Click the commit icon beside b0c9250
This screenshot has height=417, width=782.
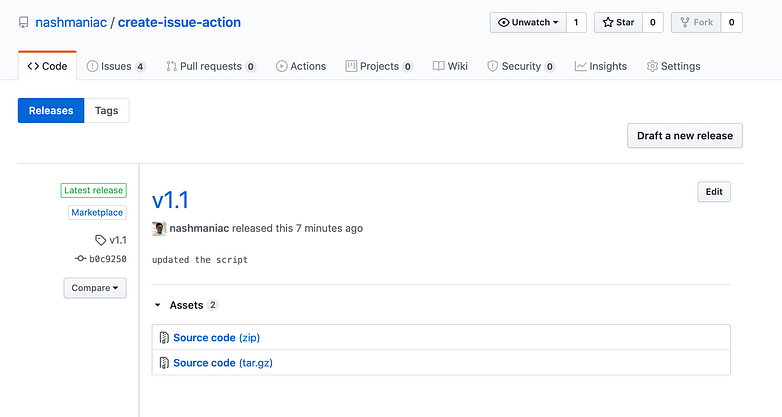[x=80, y=258]
